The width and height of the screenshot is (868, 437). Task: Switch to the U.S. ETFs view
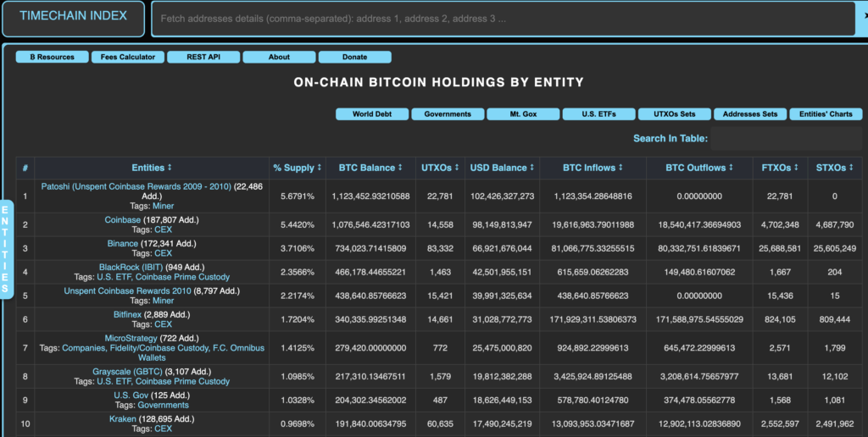598,114
